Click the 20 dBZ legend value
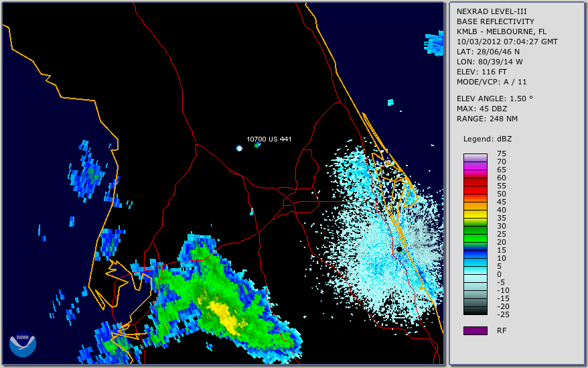588x368 pixels. 502,242
